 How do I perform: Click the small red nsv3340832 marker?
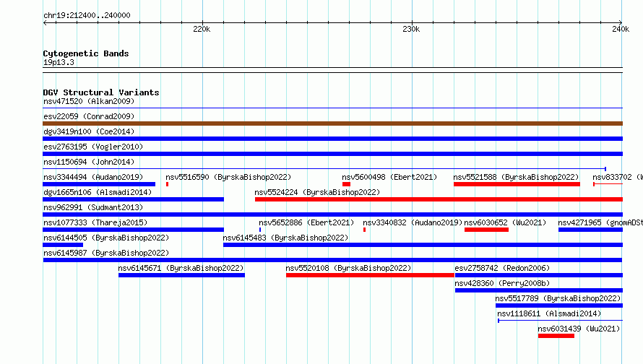point(364,230)
